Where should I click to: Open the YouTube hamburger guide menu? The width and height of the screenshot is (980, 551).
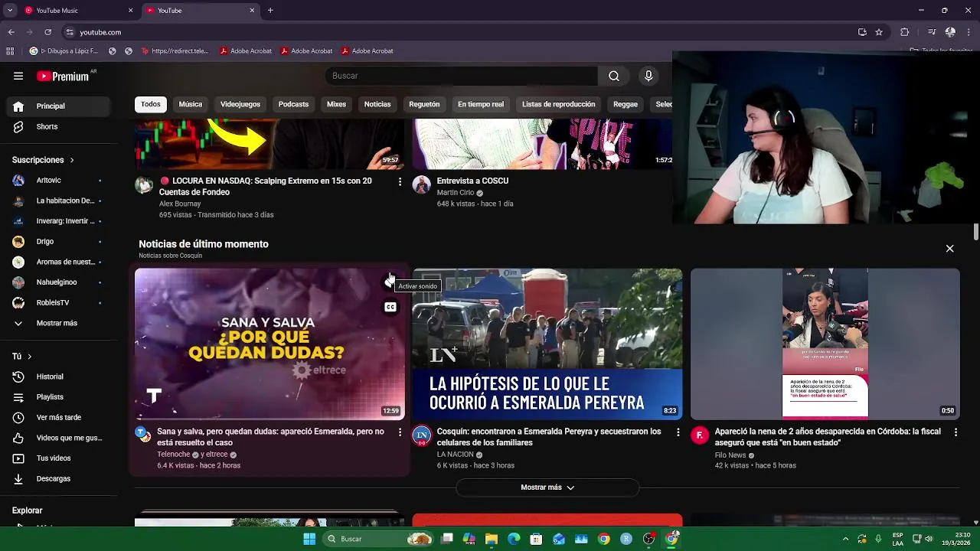pos(18,76)
